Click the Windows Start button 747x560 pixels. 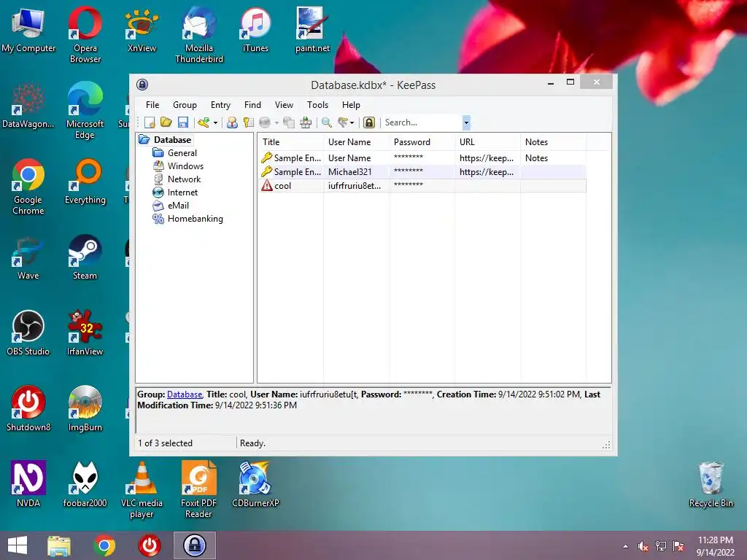pos(18,545)
